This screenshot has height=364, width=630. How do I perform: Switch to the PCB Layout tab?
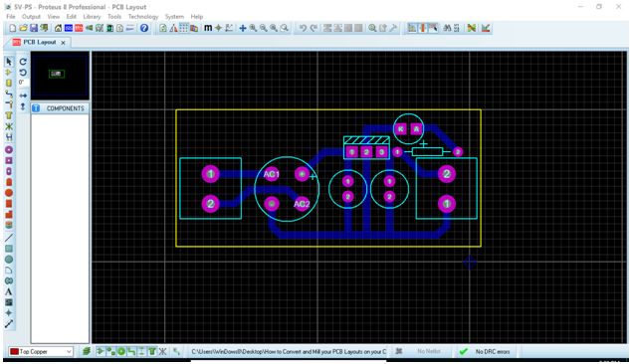click(38, 42)
